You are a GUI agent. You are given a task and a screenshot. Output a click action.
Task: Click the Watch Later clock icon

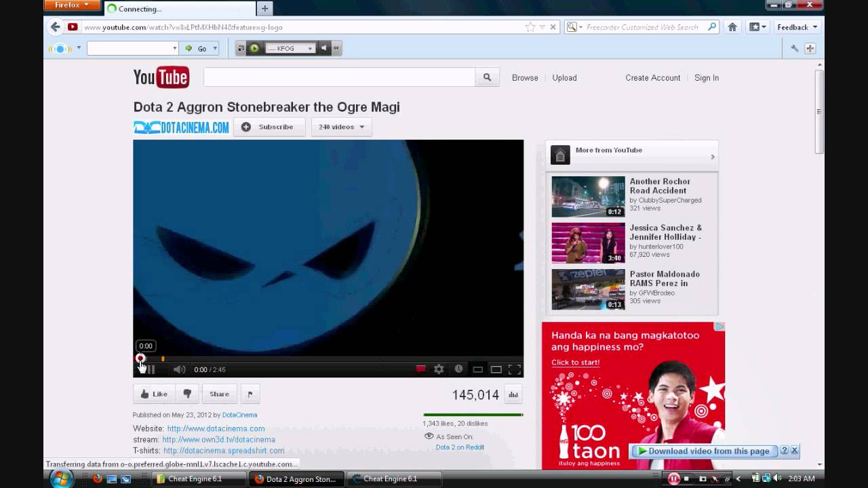coord(458,369)
